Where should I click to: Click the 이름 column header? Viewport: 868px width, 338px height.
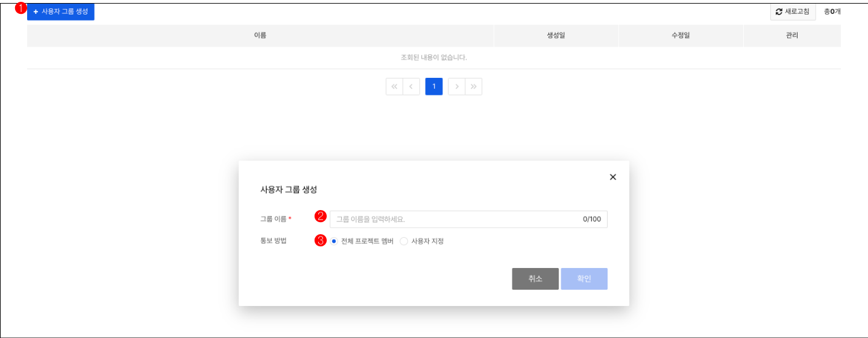pyautogui.click(x=260, y=36)
